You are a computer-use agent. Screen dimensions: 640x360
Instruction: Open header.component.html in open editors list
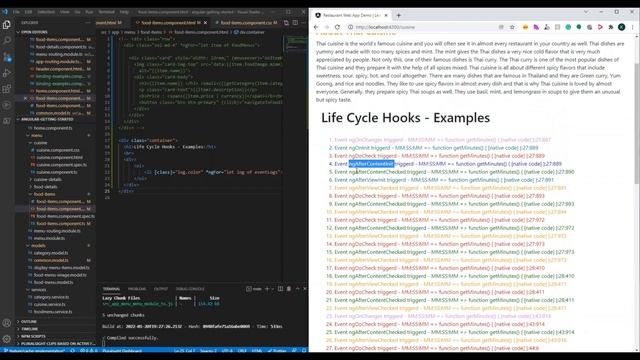(60, 69)
